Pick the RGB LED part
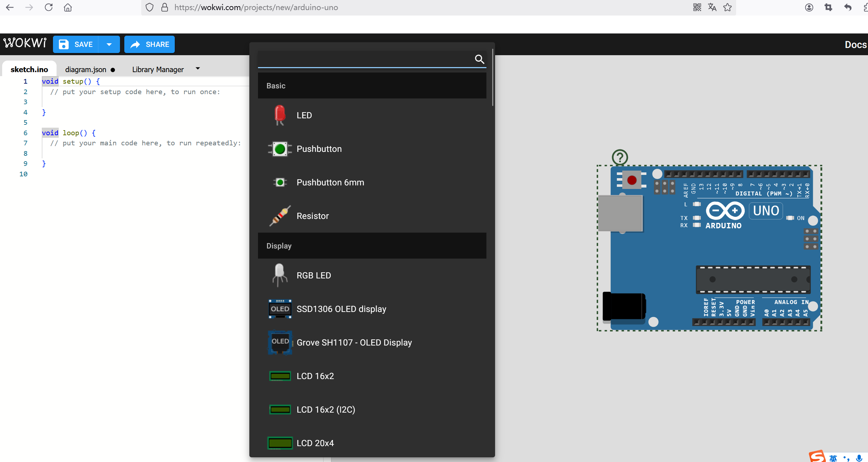868x462 pixels. [313, 276]
